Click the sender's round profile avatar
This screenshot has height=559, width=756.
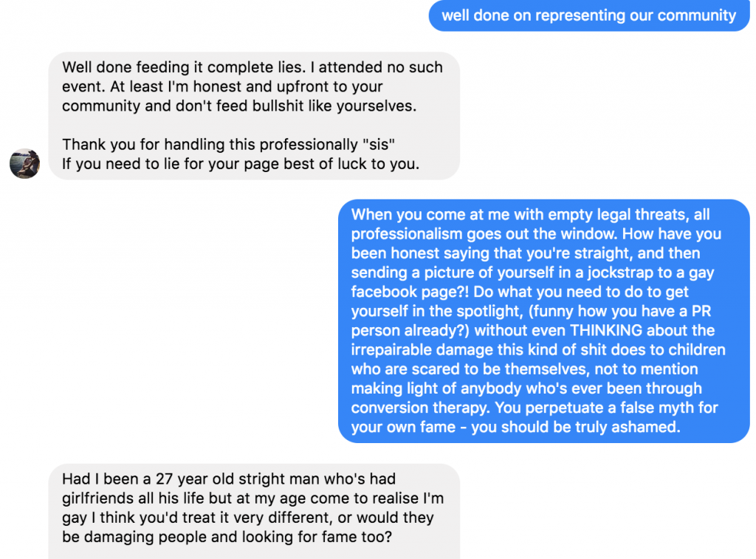24,163
